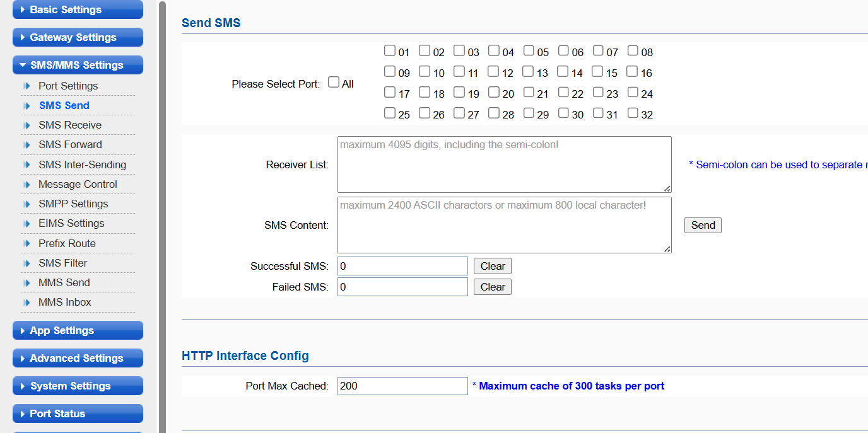Click the arrow icon next to SMPP Settings
868x433 pixels.
click(x=26, y=204)
